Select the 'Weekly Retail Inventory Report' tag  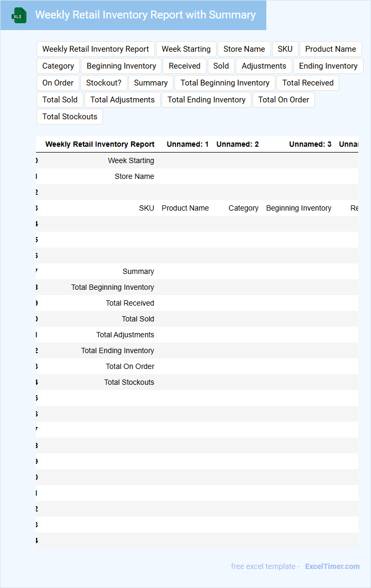[95, 49]
